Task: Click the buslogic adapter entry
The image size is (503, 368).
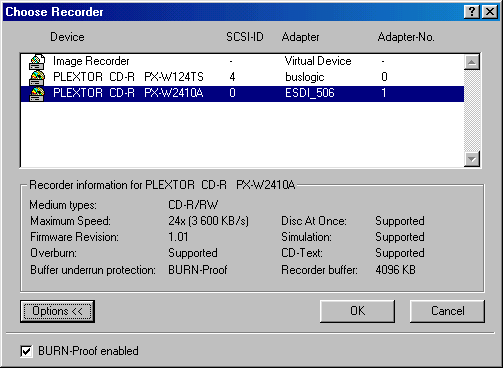Action: (x=305, y=77)
